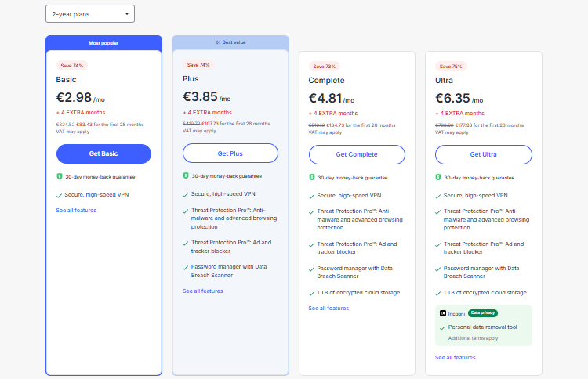Click the €4.81 price
This screenshot has width=588, height=379.
point(325,98)
